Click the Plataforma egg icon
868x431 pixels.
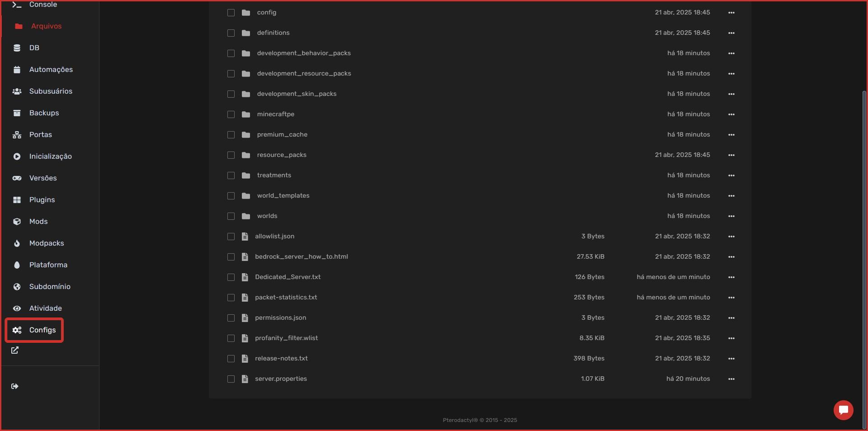click(x=17, y=265)
